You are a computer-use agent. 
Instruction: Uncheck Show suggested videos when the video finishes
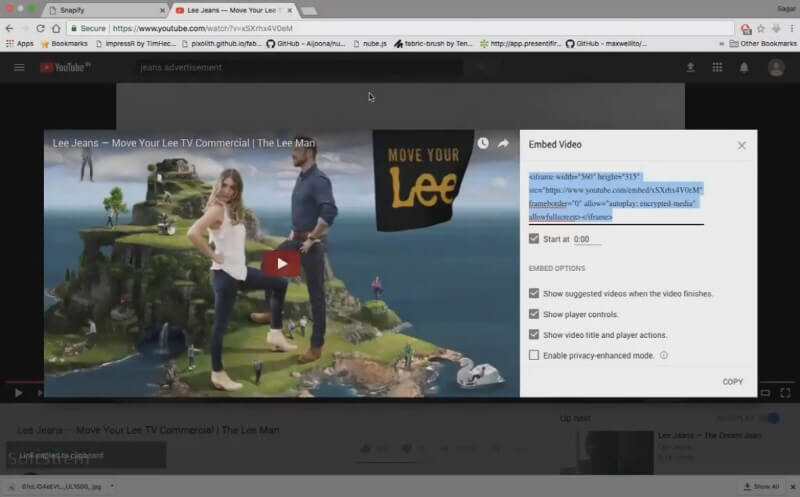[x=534, y=293]
